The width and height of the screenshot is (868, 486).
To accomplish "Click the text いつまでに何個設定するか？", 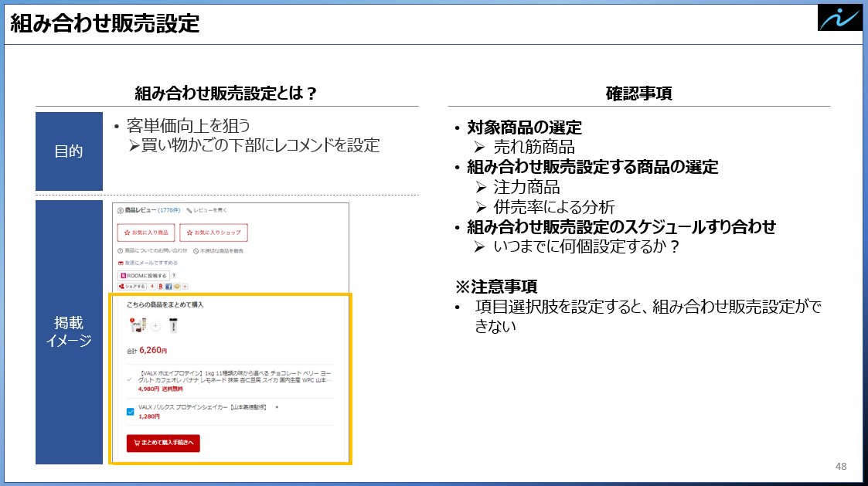I will click(x=586, y=246).
